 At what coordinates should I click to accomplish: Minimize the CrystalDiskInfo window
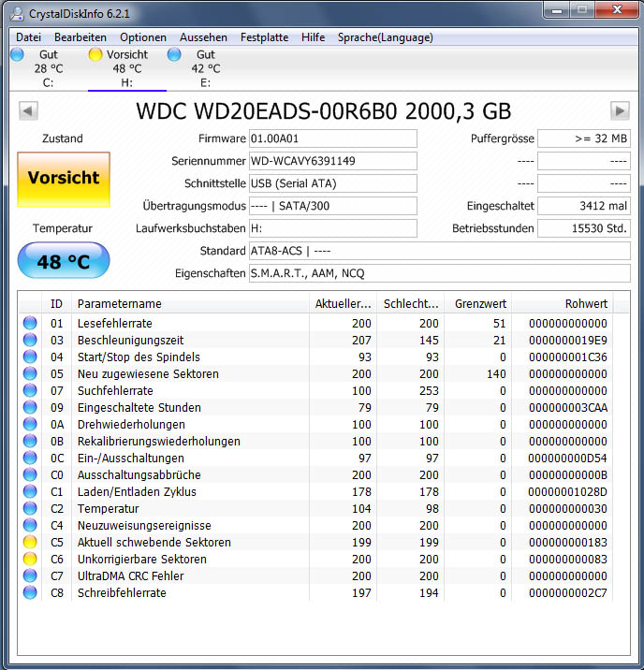[556, 9]
